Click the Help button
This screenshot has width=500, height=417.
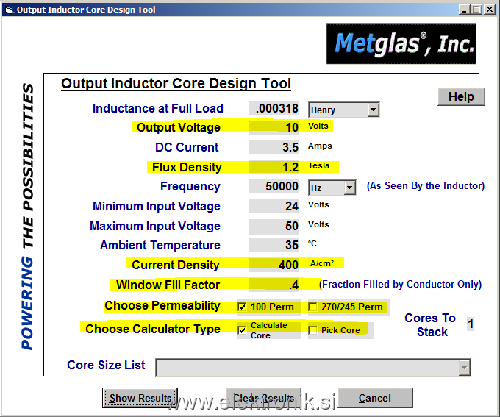pyautogui.click(x=461, y=97)
